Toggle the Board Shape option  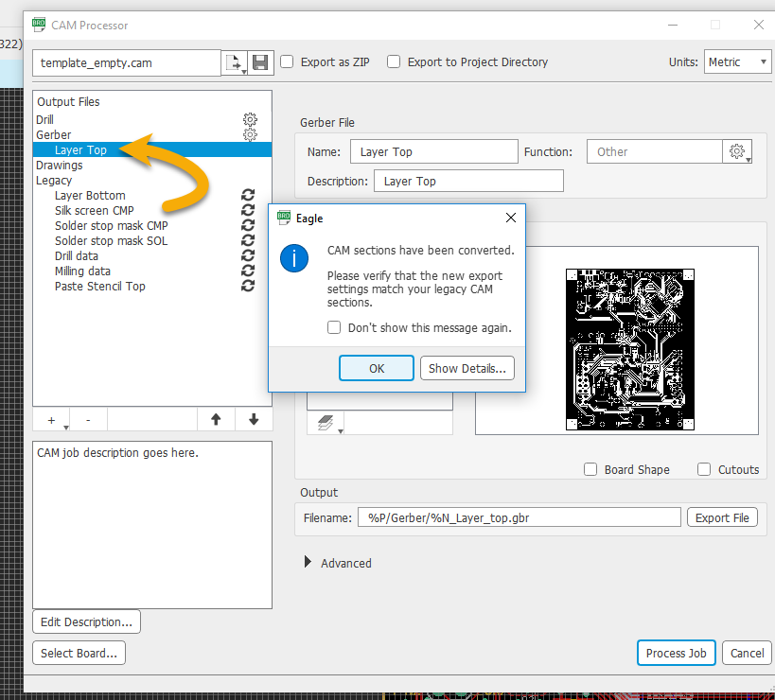(x=590, y=469)
